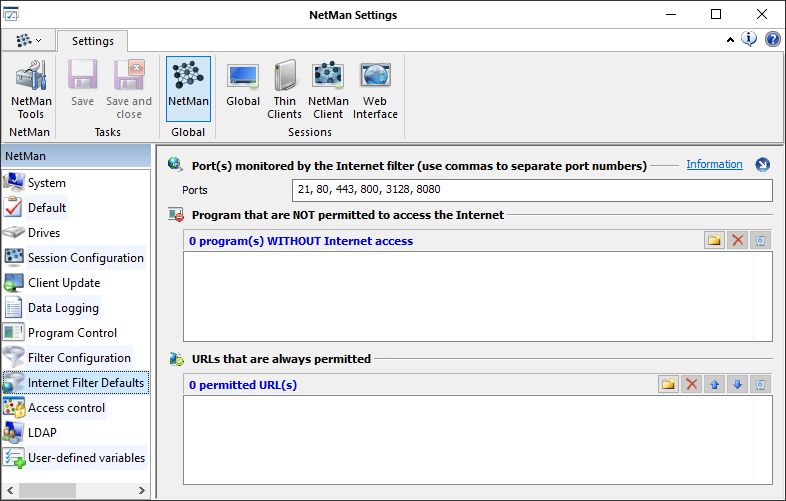This screenshot has height=501, width=786.
Task: Delete entry with red X in permitted URLs
Action: (x=691, y=384)
